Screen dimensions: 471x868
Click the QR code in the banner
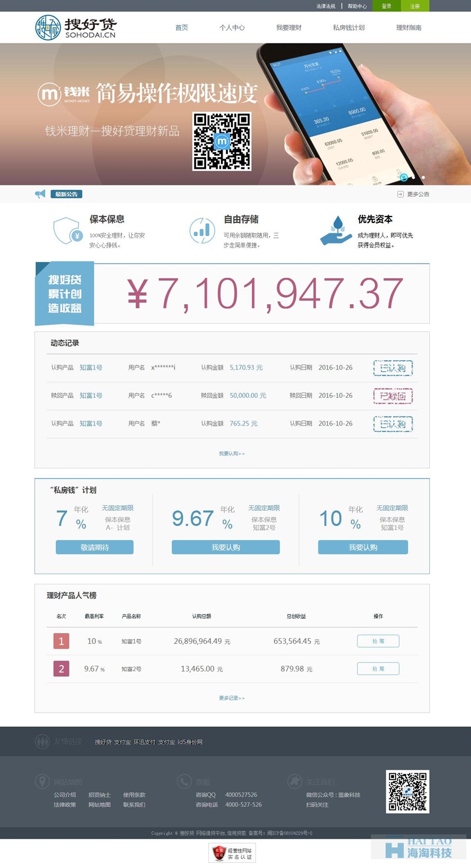[222, 141]
